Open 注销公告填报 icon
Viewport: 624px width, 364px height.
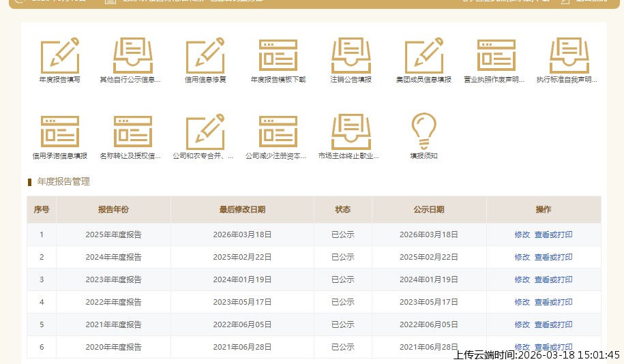point(351,56)
